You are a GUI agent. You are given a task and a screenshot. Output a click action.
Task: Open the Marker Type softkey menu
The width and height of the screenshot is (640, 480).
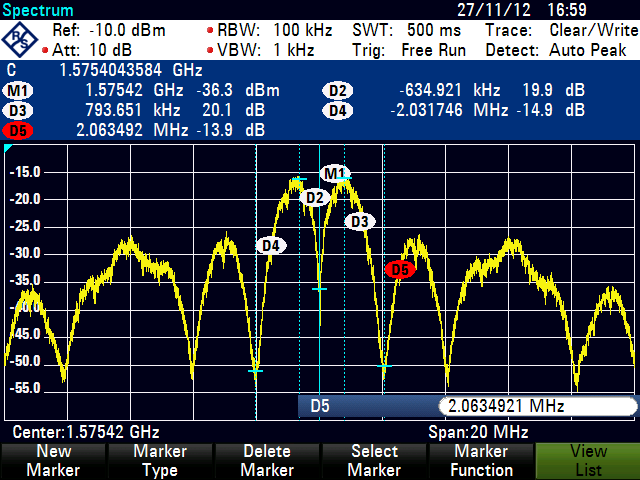tap(160, 461)
